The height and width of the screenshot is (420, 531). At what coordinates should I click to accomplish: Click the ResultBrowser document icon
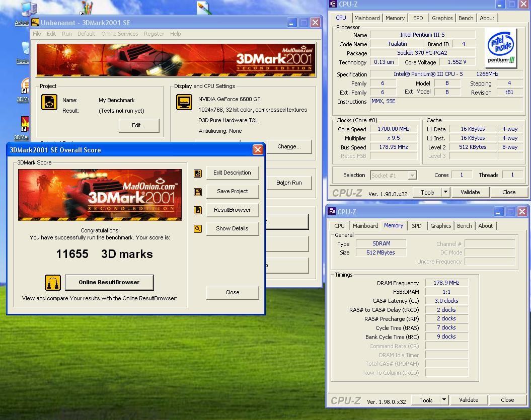(198, 210)
